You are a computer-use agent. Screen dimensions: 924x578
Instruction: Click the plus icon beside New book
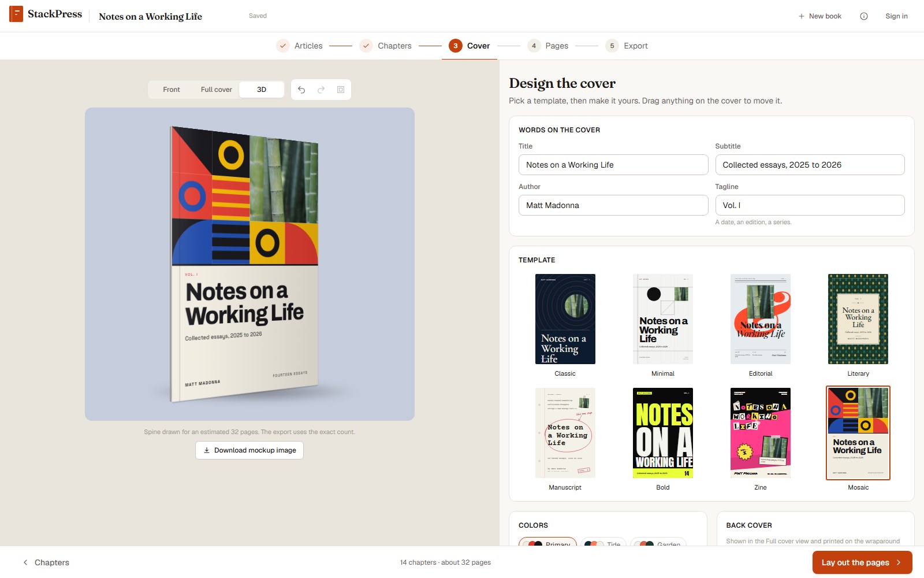(802, 16)
